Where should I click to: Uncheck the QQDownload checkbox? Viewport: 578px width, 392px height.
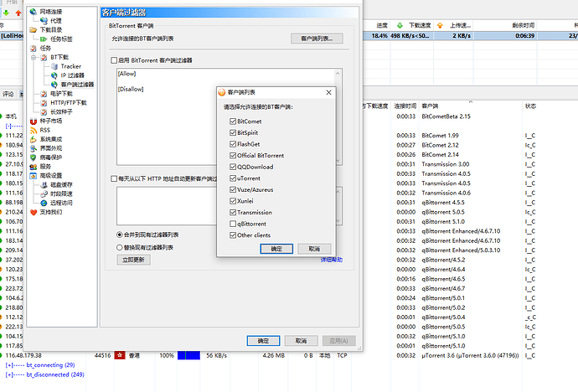[233, 167]
